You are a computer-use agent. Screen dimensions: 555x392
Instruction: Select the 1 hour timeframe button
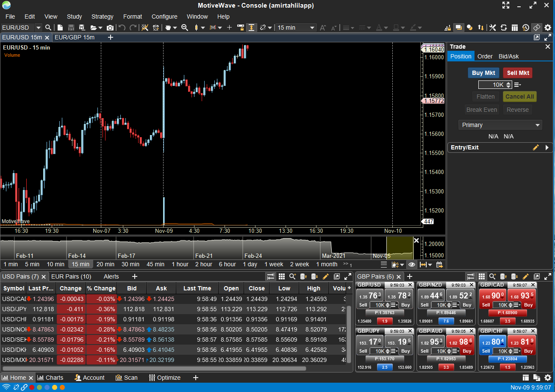180,264
